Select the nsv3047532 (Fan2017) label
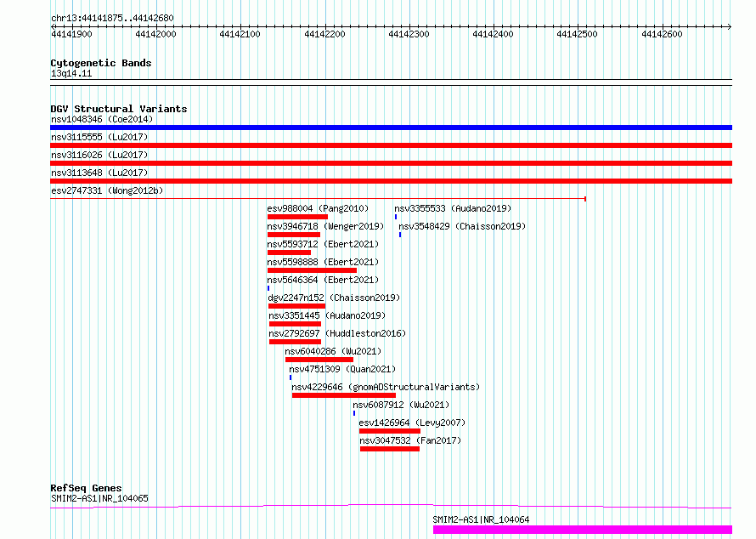 pos(410,440)
